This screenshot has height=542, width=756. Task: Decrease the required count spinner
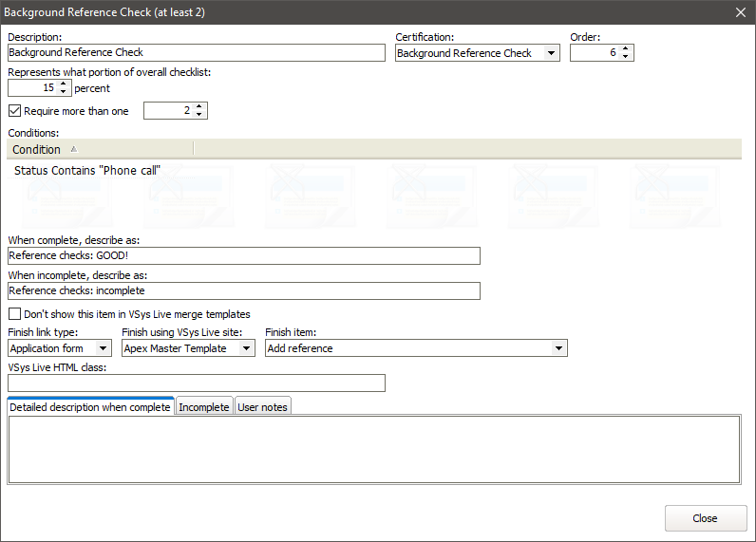coord(198,115)
